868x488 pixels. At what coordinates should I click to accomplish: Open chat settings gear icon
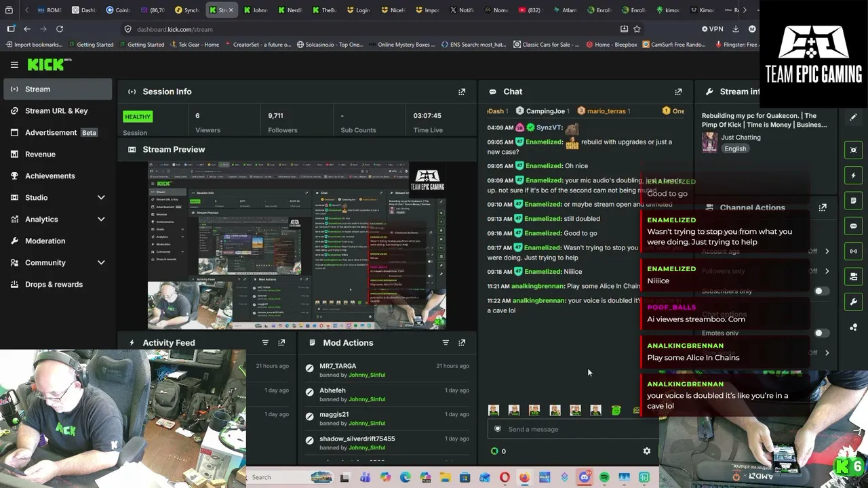(x=647, y=451)
